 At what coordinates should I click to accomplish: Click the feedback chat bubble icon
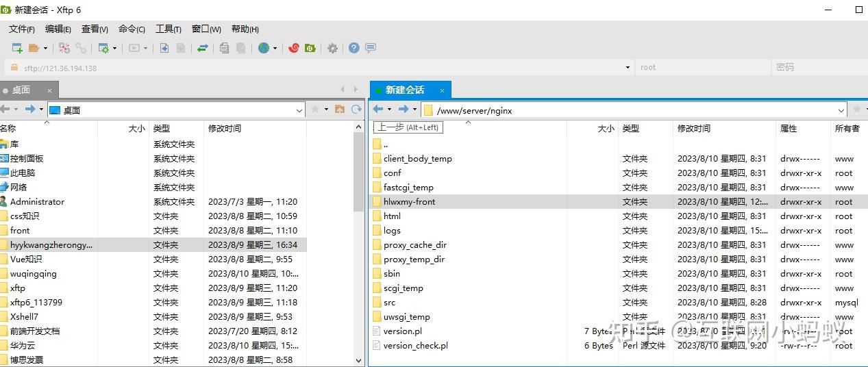pos(371,48)
